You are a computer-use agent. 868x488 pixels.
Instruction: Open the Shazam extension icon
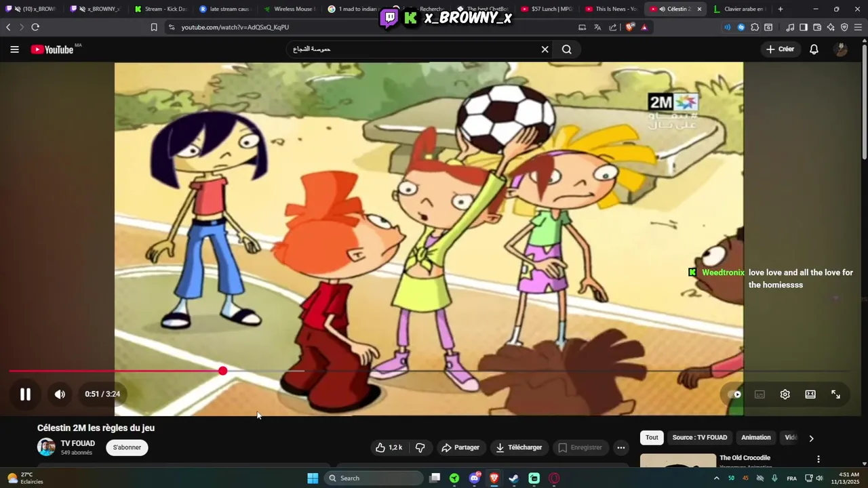(x=741, y=27)
